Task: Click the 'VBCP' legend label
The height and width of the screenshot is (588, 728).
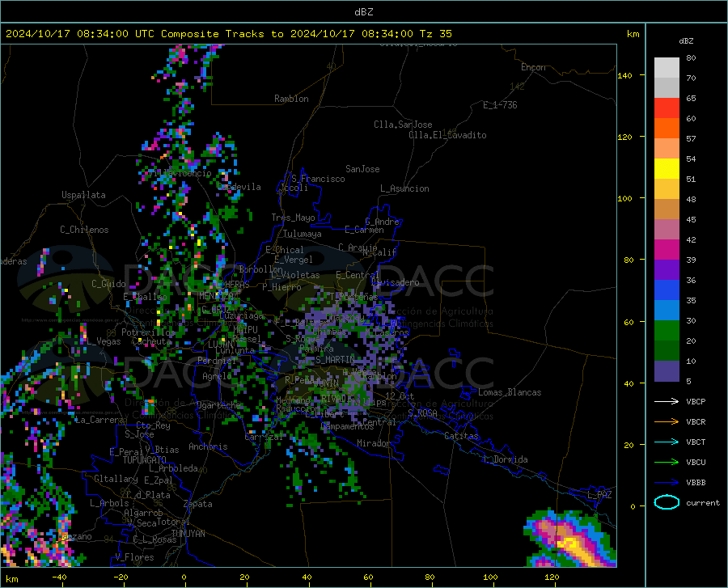Action: pyautogui.click(x=696, y=401)
